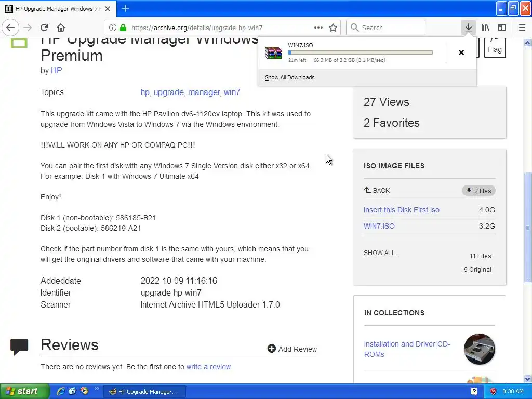Open the browser home page

coord(61,28)
